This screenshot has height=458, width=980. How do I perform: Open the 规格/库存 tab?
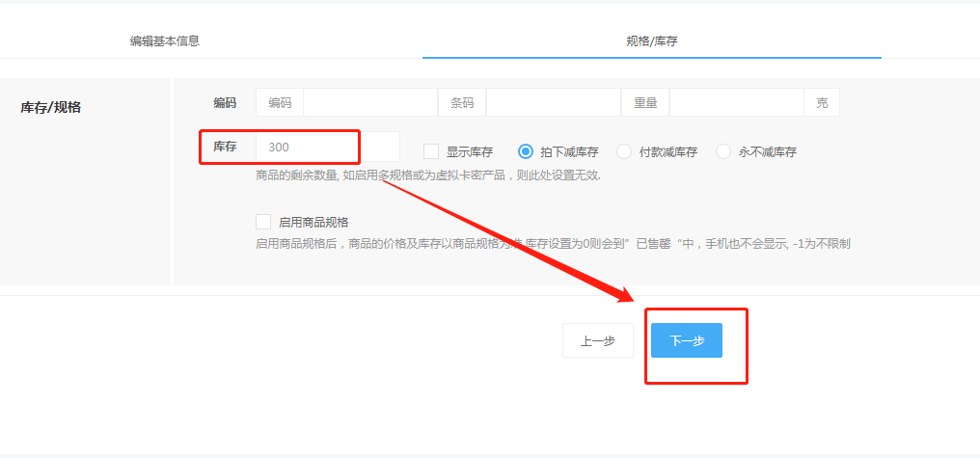coord(652,41)
